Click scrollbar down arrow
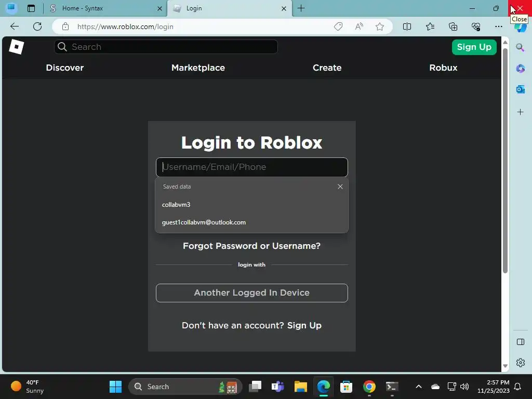This screenshot has height=399, width=532. 505,366
